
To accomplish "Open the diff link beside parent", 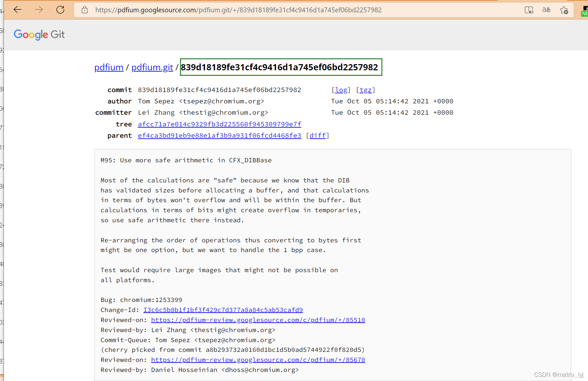I will pyautogui.click(x=318, y=135).
